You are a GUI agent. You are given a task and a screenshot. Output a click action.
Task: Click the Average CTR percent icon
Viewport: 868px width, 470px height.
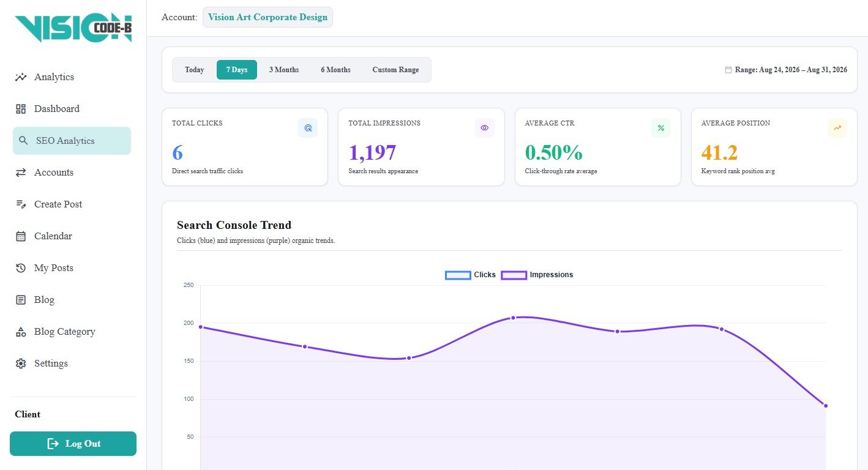(x=660, y=128)
